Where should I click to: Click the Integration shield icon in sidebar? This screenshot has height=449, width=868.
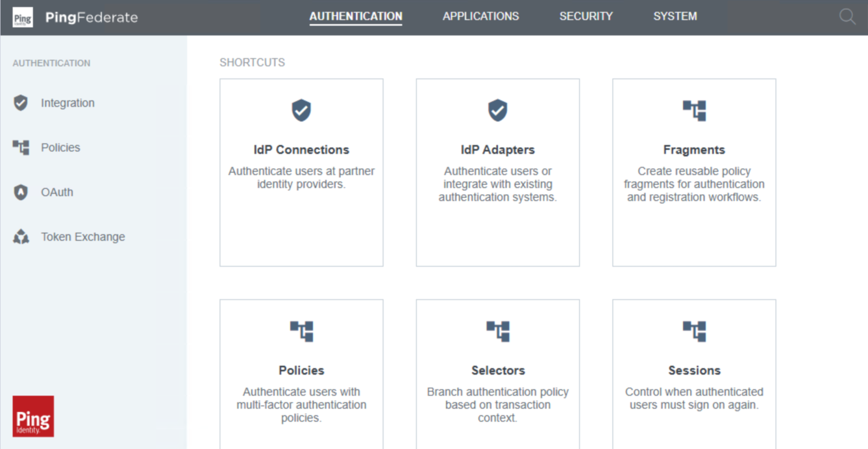[x=21, y=103]
